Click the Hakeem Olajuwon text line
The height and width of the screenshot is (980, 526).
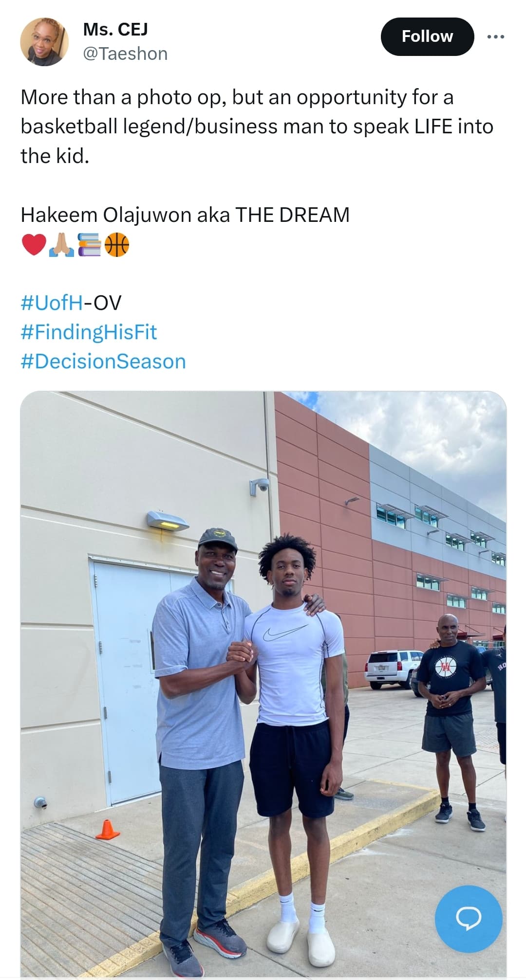pyautogui.click(x=185, y=215)
